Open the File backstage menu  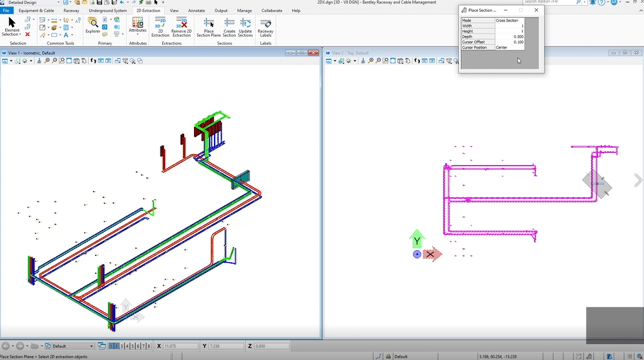click(6, 10)
